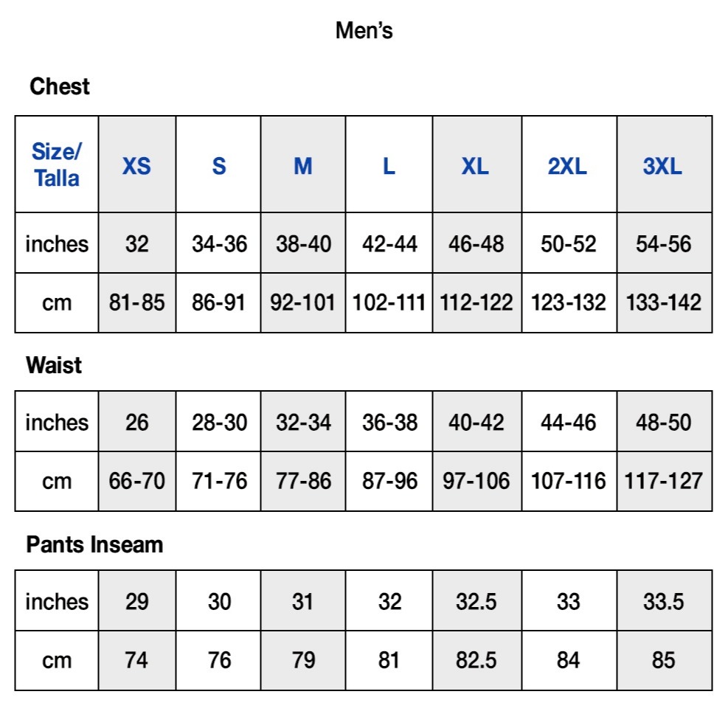Select the chest 112-122 cm cell
The width and height of the screenshot is (728, 728).
coord(476,302)
